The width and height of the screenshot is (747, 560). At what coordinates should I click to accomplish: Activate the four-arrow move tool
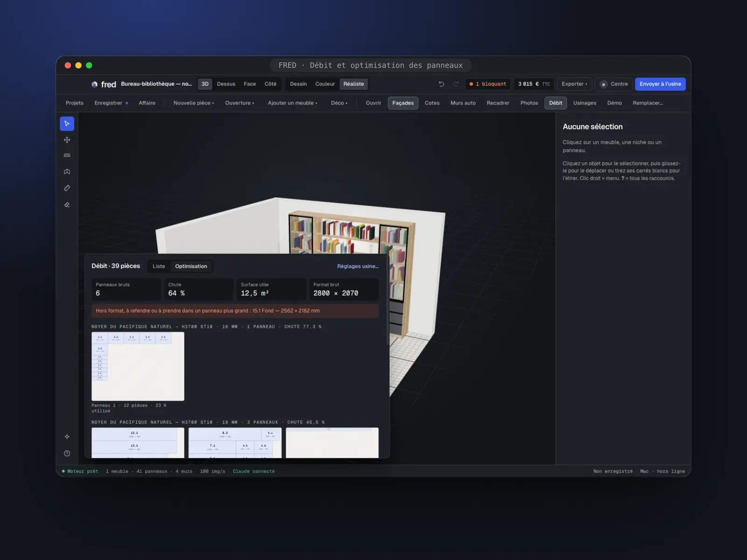(67, 140)
